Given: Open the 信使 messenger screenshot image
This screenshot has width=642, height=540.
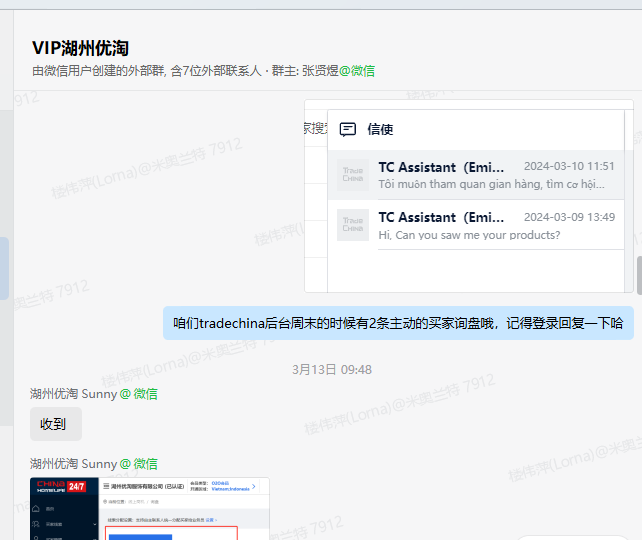Looking at the screenshot, I should pyautogui.click(x=469, y=196).
